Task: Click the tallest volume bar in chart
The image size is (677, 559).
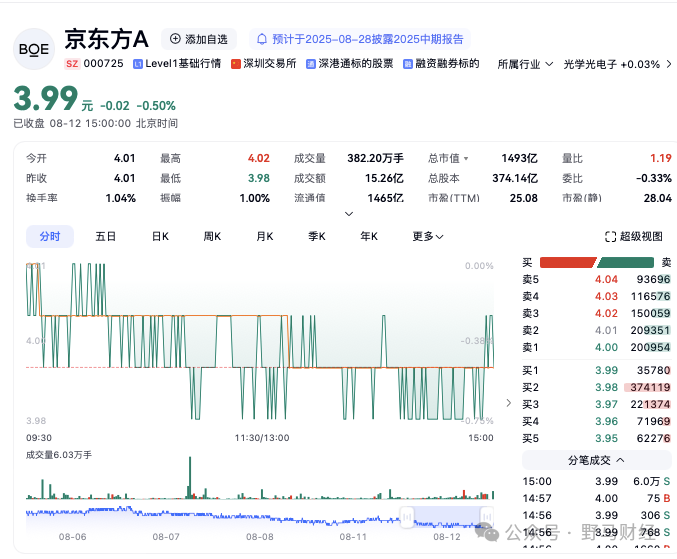Action: pyautogui.click(x=190, y=477)
